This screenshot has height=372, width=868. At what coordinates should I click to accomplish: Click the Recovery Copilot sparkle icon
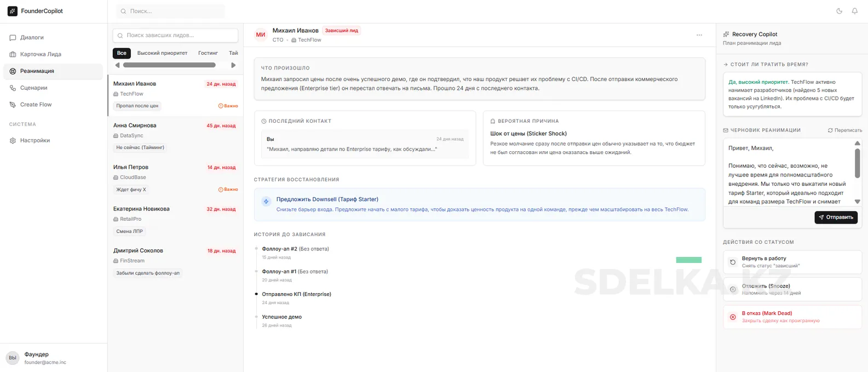pyautogui.click(x=726, y=34)
